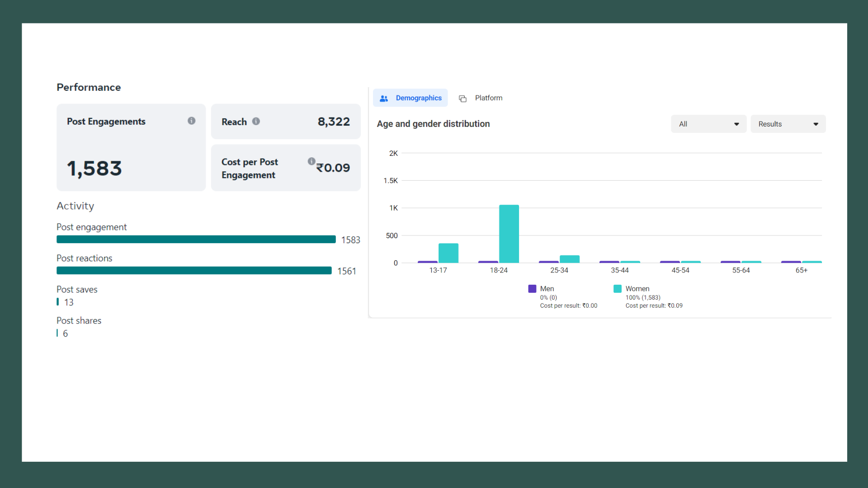Click the Reach info icon
The height and width of the screenshot is (488, 868).
pos(256,121)
